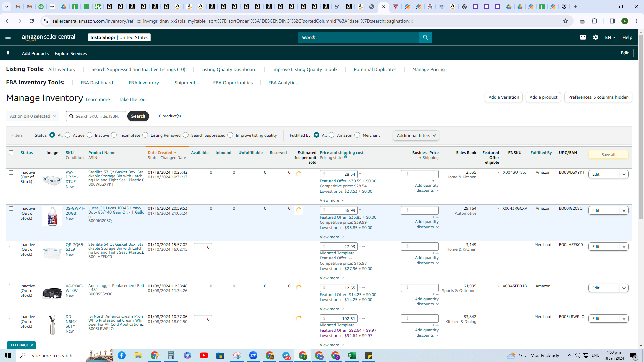Open Chrome extensions puzzle icon
This screenshot has width=644, height=362.
click(595, 21)
